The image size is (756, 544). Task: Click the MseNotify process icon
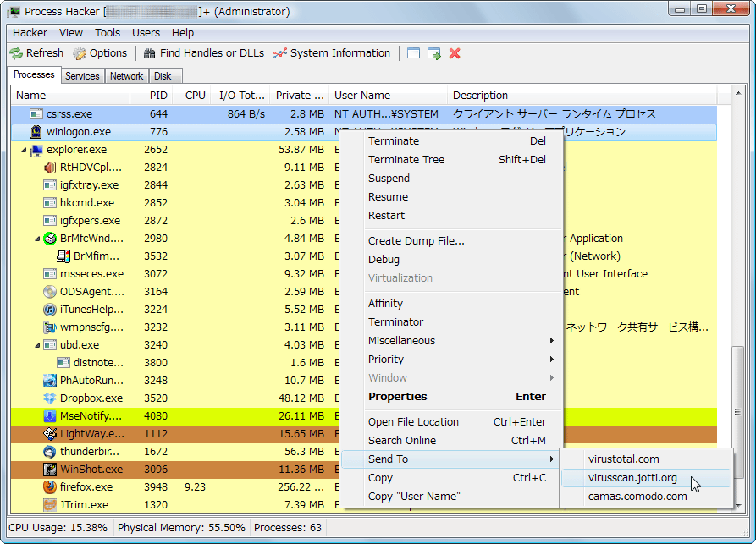(50, 416)
